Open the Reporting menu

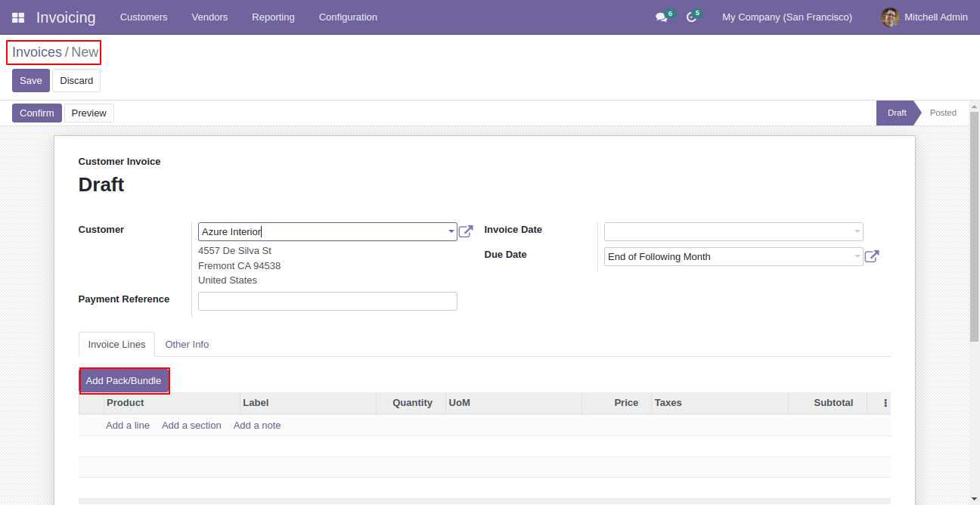coord(273,17)
